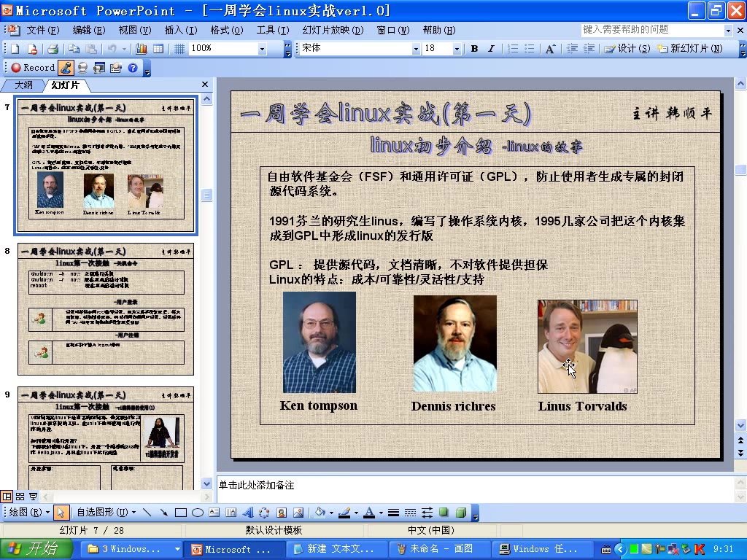Toggle bulleted list formatting
This screenshot has width=747, height=560.
[530, 49]
